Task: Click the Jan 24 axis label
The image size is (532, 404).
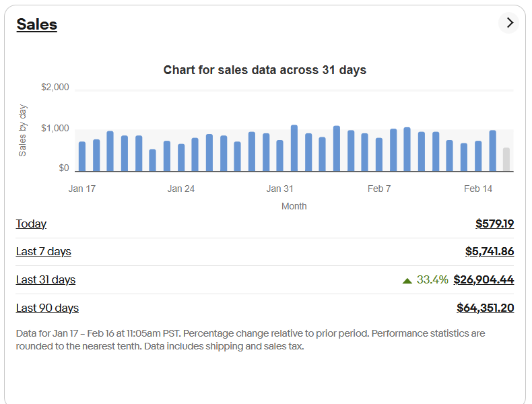Action: coord(181,189)
